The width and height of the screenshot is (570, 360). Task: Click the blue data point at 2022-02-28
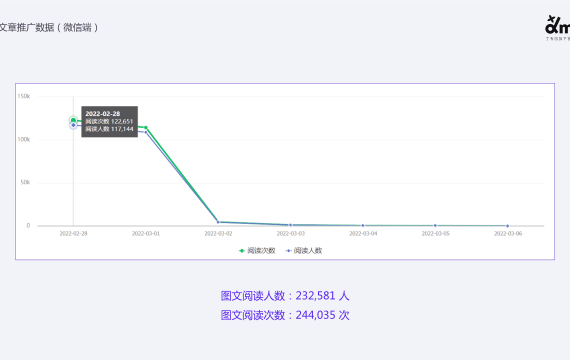pyautogui.click(x=73, y=125)
